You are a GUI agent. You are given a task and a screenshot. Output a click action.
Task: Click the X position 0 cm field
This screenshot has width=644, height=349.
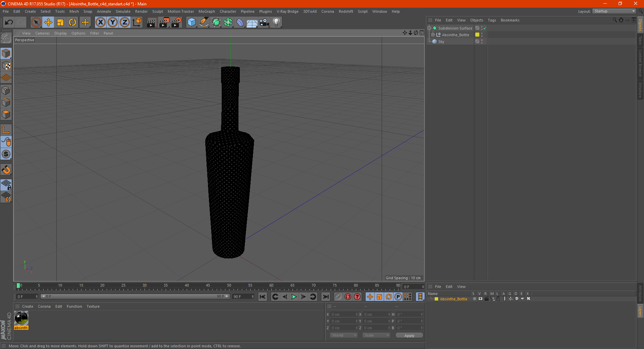(x=344, y=314)
